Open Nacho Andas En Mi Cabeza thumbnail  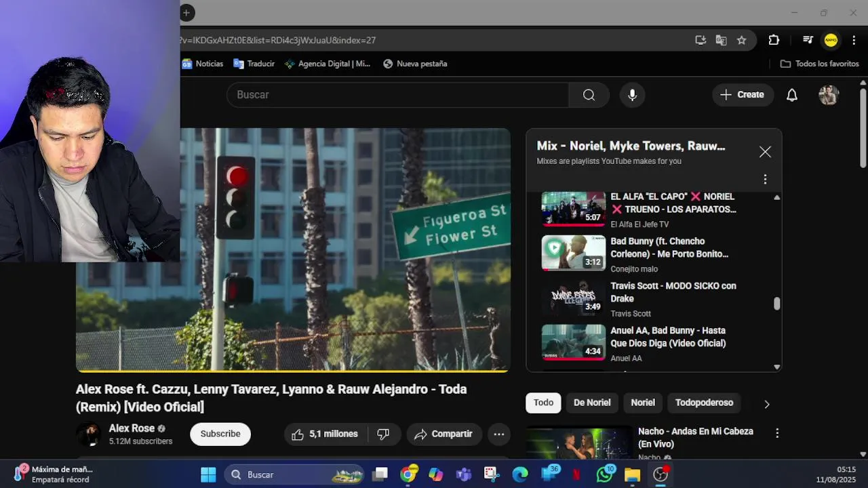pyautogui.click(x=579, y=443)
